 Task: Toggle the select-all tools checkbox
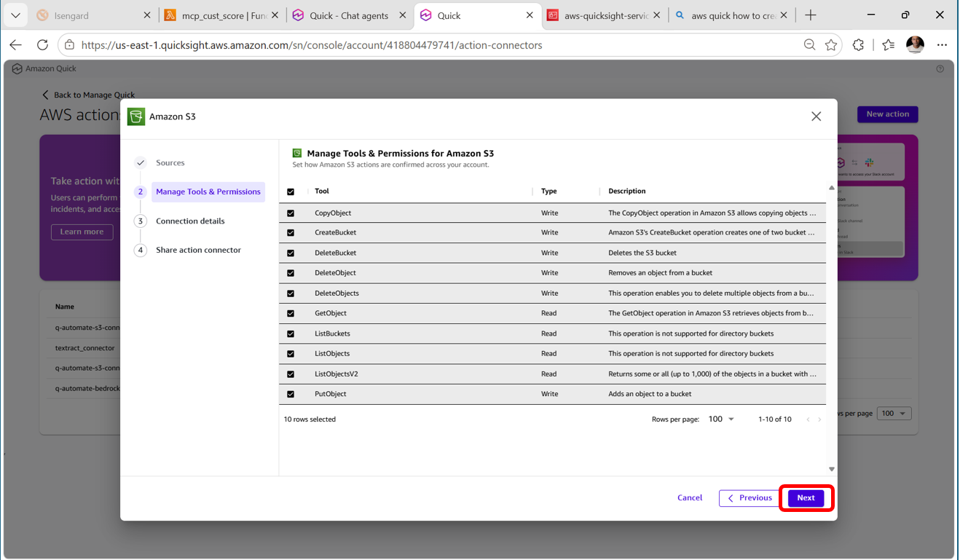(291, 192)
